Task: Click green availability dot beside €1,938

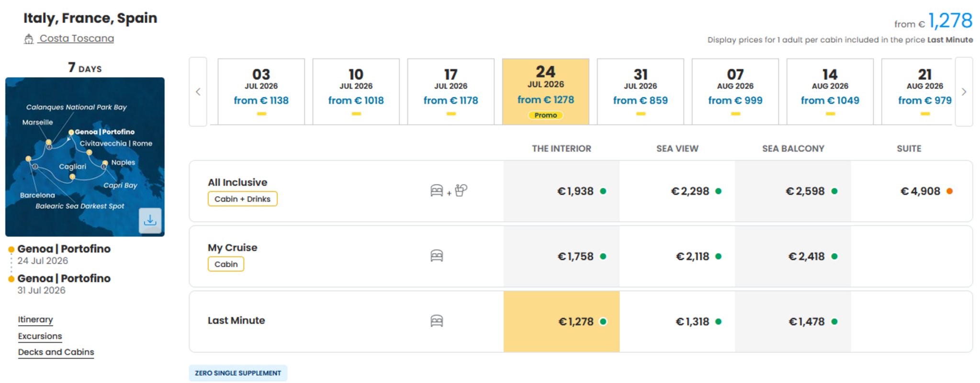Action: (603, 191)
